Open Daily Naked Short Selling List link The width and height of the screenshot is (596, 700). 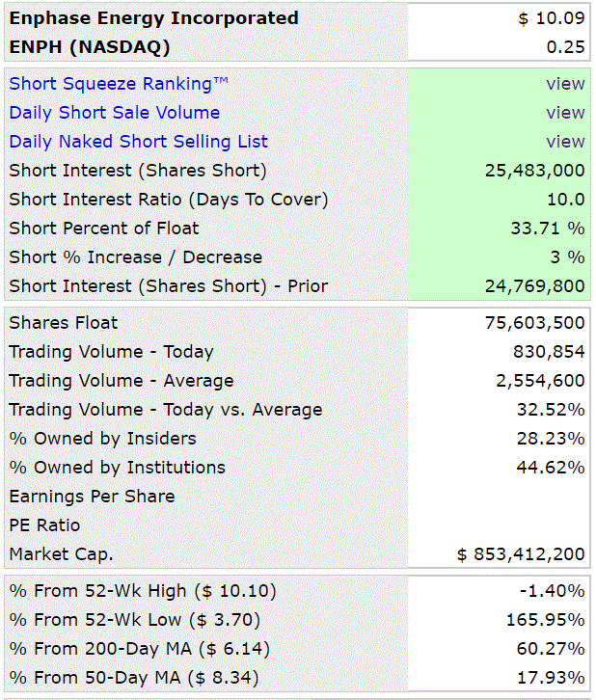(x=138, y=142)
